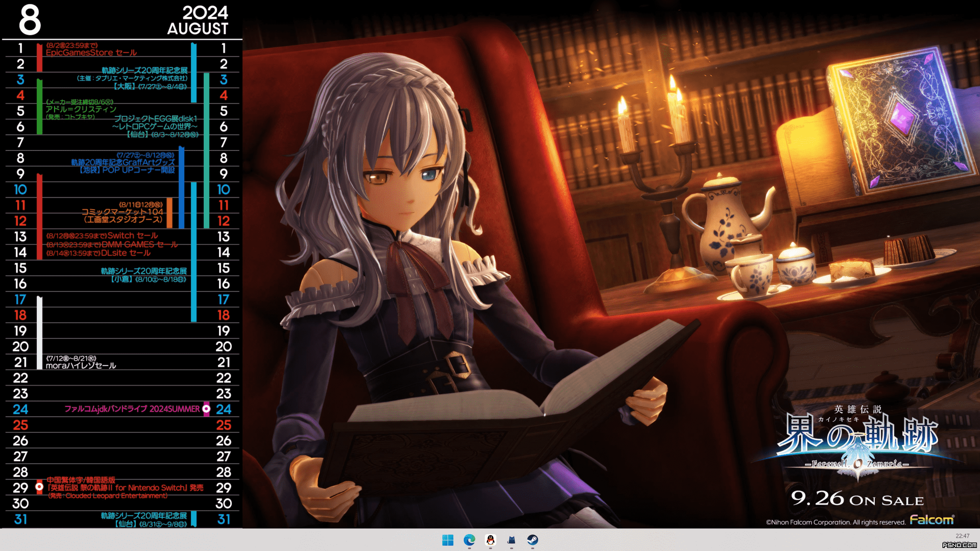
Task: Click the DLsite セール calendar entry
Action: coord(98,253)
